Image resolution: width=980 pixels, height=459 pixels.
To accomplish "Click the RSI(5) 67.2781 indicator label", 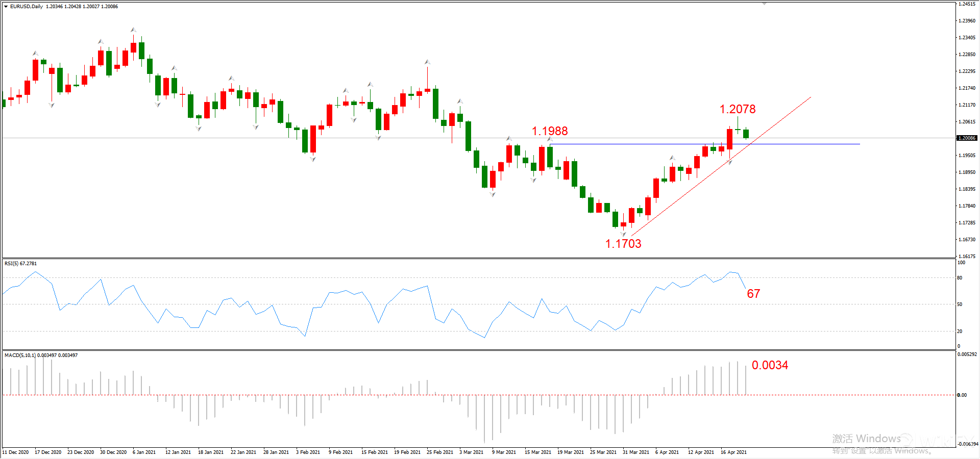I will [x=20, y=264].
